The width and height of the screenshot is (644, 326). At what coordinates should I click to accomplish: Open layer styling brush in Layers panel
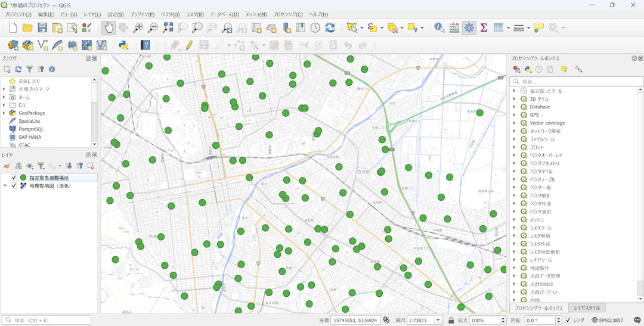7,166
